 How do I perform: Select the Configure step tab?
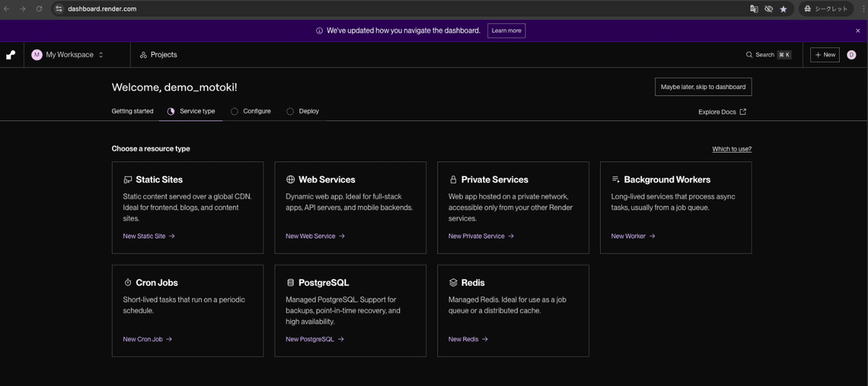click(250, 111)
